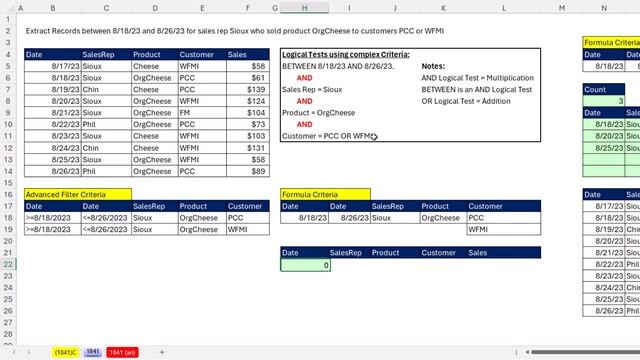The height and width of the screenshot is (360, 640).
Task: Click 'WFMI' below PCC in Formula Criteria
Action: click(x=504, y=229)
